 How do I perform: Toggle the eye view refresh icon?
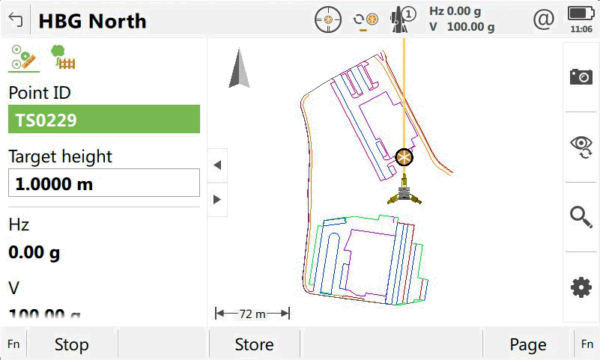coord(581,147)
